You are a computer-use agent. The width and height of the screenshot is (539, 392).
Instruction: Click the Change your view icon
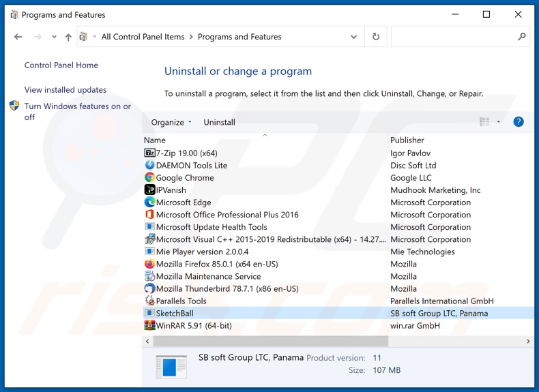(484, 121)
